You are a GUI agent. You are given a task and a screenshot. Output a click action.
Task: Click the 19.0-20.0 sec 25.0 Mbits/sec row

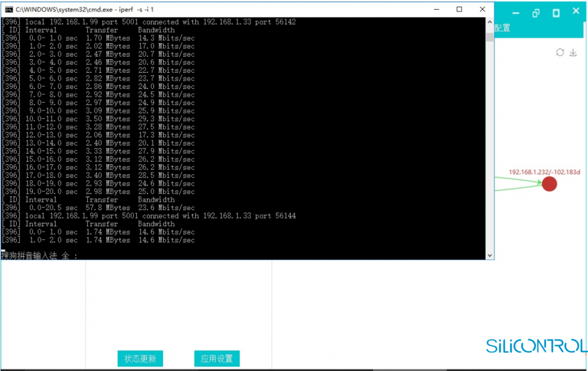click(98, 192)
